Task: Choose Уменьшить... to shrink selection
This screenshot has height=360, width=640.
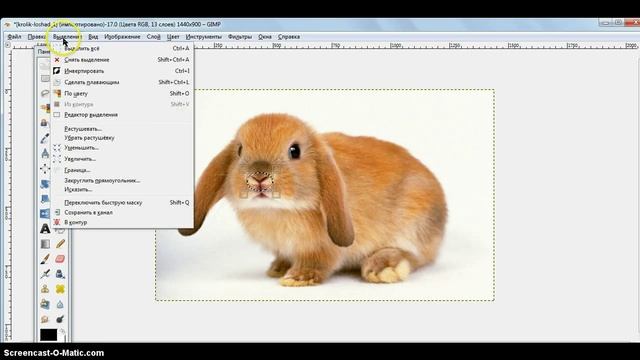Action: (x=122, y=148)
